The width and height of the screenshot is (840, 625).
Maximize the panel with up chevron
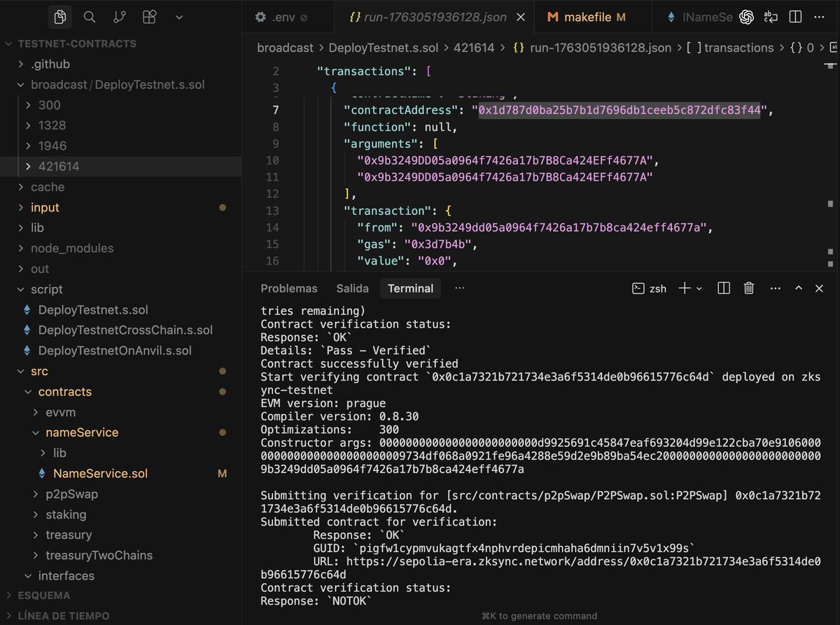pyautogui.click(x=799, y=288)
